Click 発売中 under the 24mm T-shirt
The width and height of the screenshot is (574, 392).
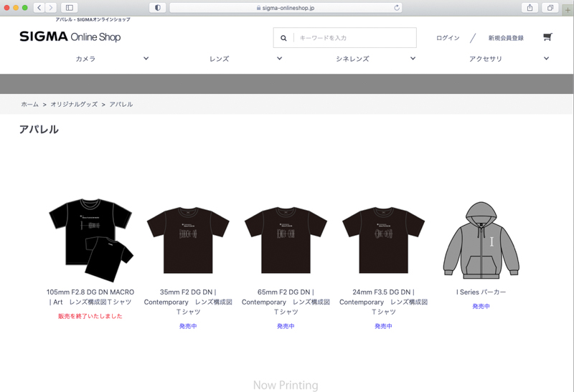[x=384, y=326]
